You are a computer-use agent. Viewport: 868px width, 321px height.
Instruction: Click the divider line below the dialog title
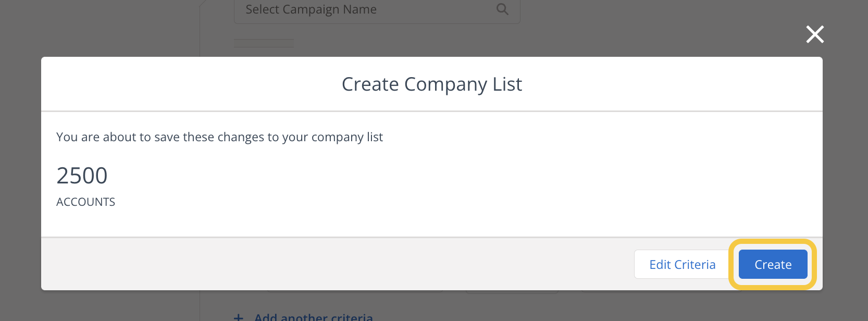[431, 111]
